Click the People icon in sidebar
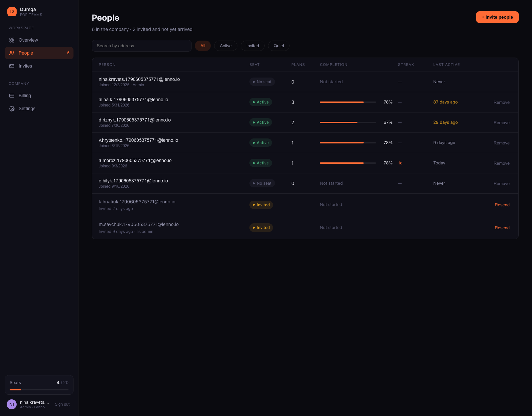The width and height of the screenshot is (532, 416). (12, 53)
